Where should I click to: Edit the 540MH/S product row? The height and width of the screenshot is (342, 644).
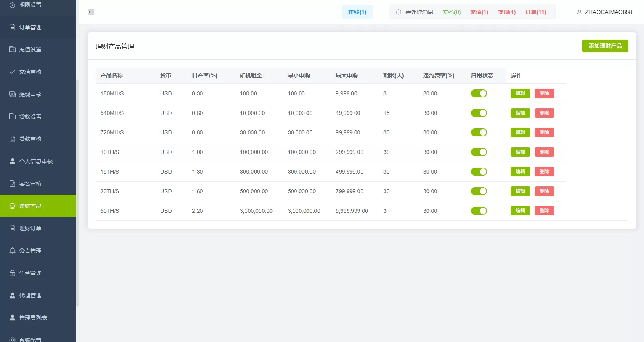click(520, 113)
